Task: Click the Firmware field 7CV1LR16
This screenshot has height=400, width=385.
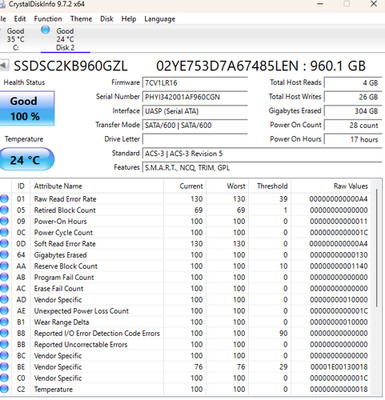Action: (x=195, y=83)
